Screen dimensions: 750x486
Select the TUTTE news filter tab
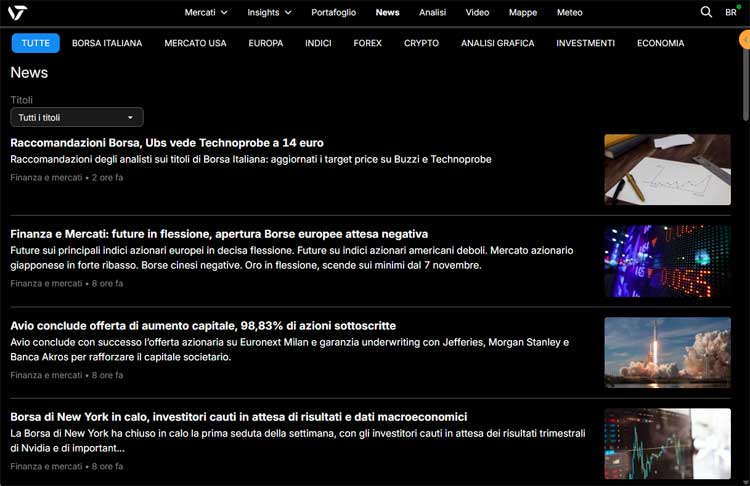pos(36,43)
